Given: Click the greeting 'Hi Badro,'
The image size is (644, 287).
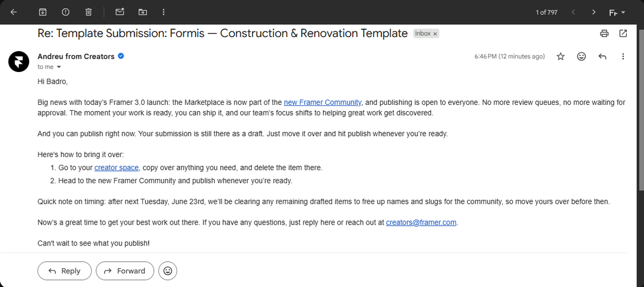Looking at the screenshot, I should (x=53, y=82).
